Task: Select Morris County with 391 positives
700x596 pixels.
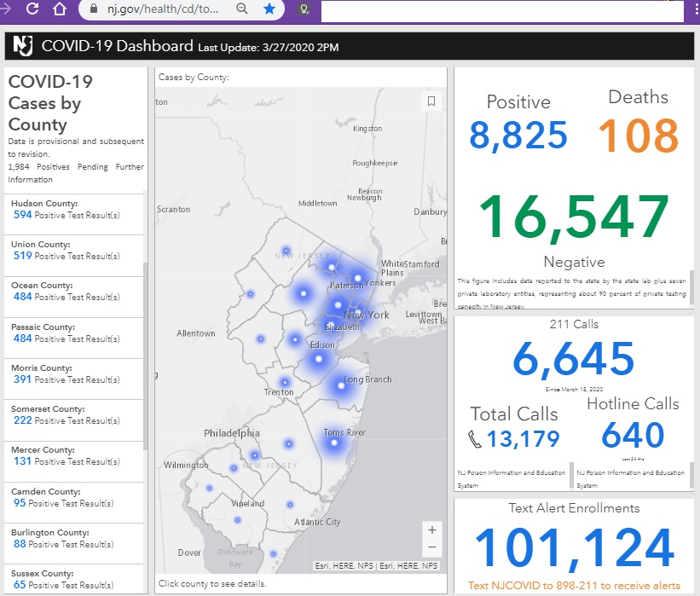Action: click(x=74, y=379)
